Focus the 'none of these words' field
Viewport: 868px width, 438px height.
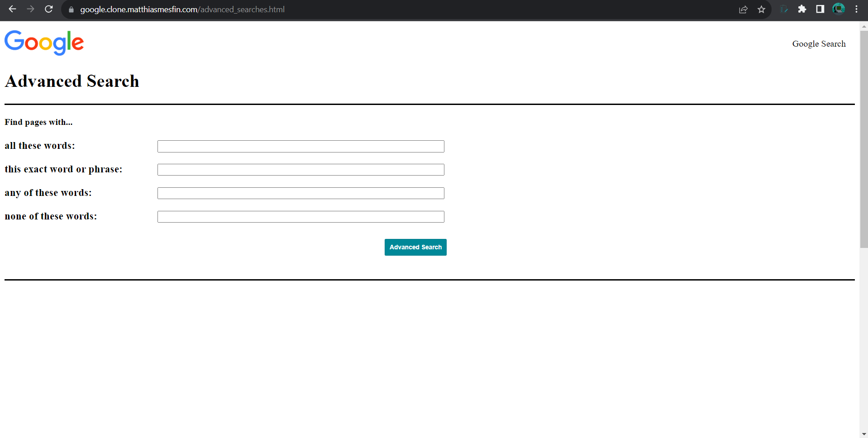[x=301, y=217]
